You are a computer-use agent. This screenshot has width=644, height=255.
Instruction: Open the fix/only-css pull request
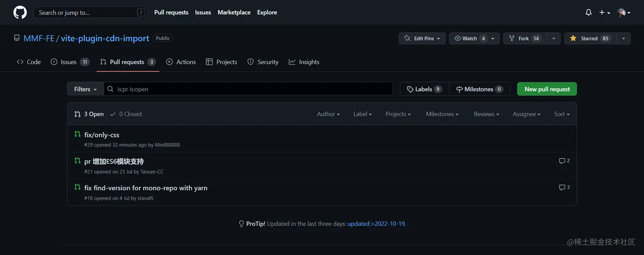click(x=102, y=135)
